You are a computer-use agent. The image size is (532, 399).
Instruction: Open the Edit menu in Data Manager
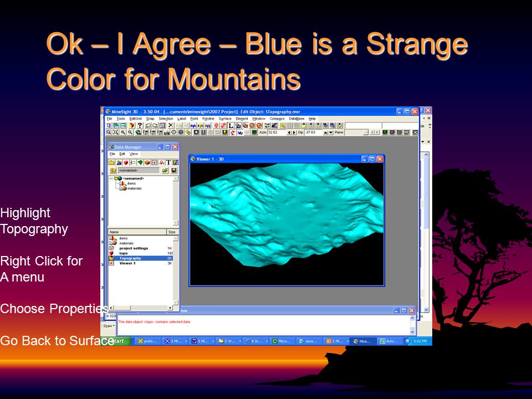(122, 154)
